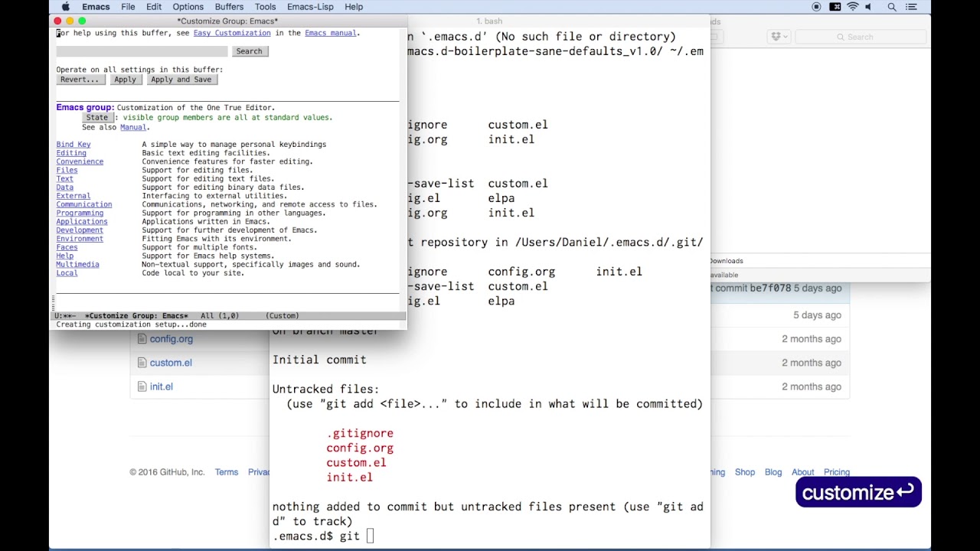Open the Blog link in GitHub footer
The width and height of the screenshot is (980, 551).
[773, 472]
